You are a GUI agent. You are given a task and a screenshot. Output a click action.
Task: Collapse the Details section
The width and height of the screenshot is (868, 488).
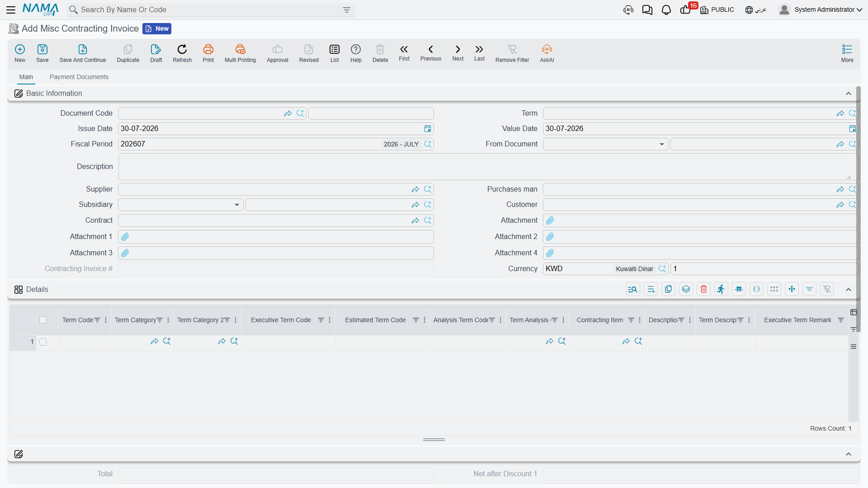[849, 290]
